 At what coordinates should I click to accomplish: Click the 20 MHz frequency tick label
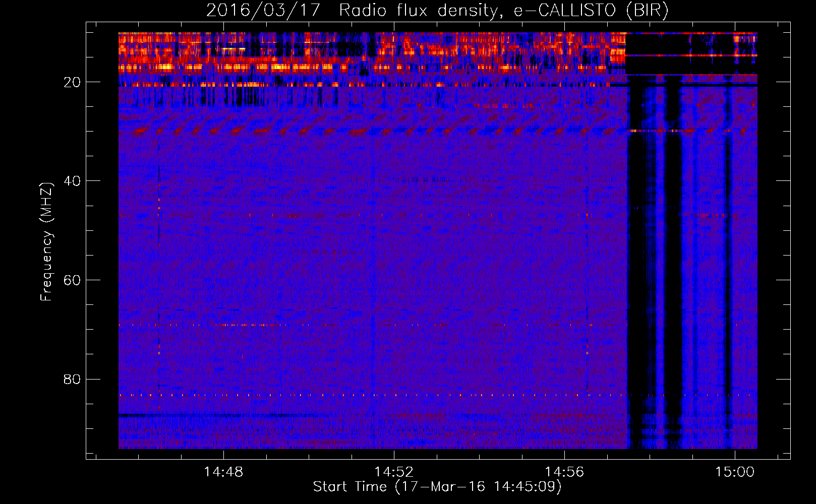click(72, 82)
